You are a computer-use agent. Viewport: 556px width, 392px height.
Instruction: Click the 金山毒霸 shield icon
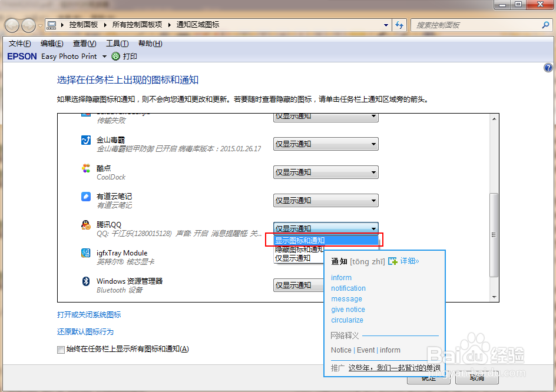(85, 140)
